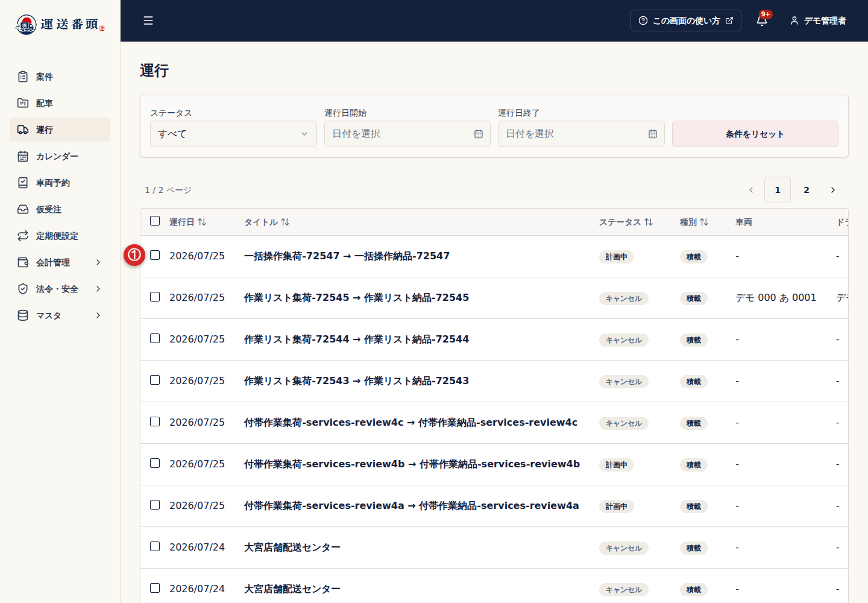The width and height of the screenshot is (868, 603).
Task: Open 付帯作業集荷-services-review4a title
Action: [411, 505]
